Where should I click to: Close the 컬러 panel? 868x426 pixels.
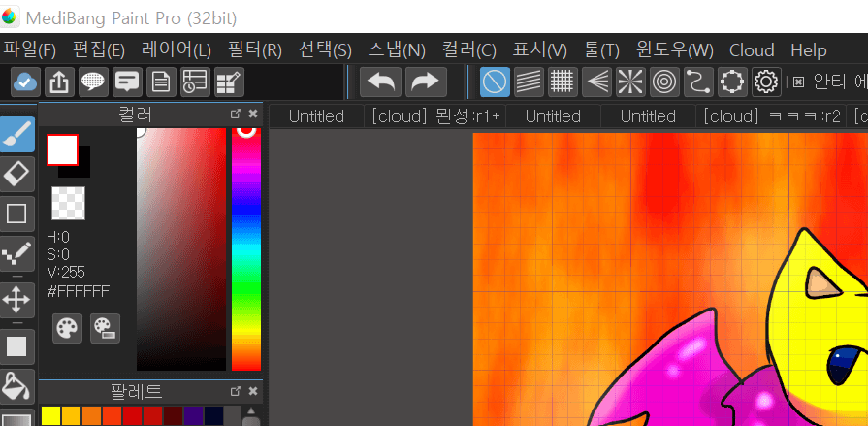coord(253,114)
